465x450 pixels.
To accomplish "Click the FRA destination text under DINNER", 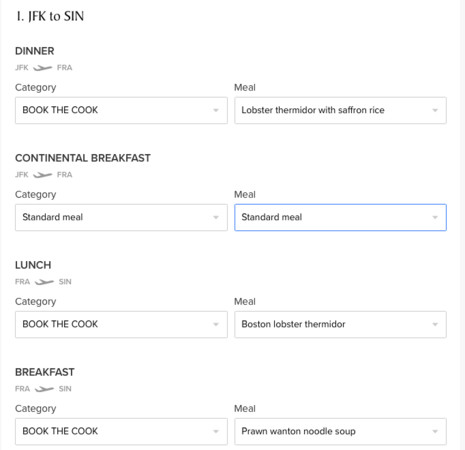I will pyautogui.click(x=65, y=68).
